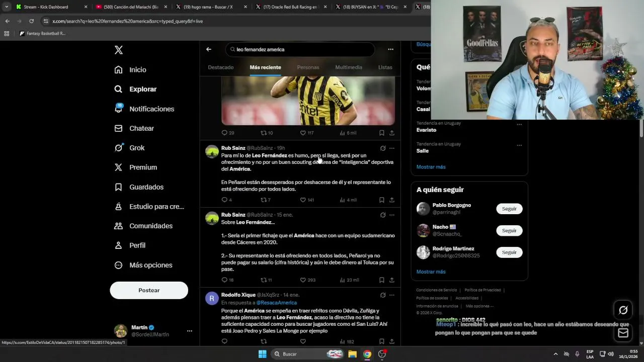Screen dimensions: 644x362
Task: Open the yellow-black jersey photo
Action: [x=308, y=101]
